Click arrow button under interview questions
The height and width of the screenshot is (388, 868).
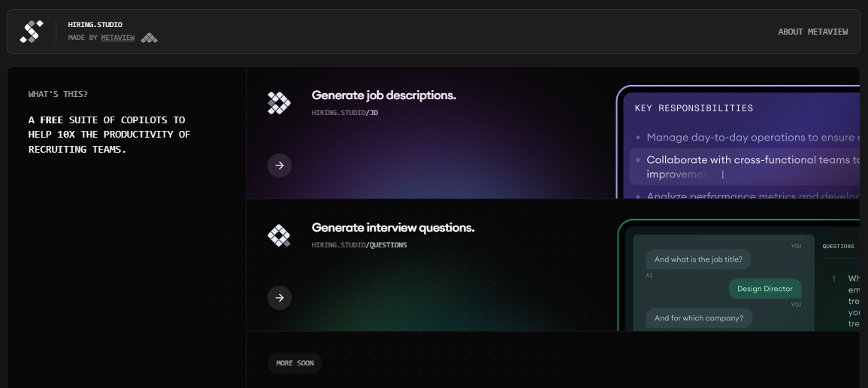coord(280,298)
